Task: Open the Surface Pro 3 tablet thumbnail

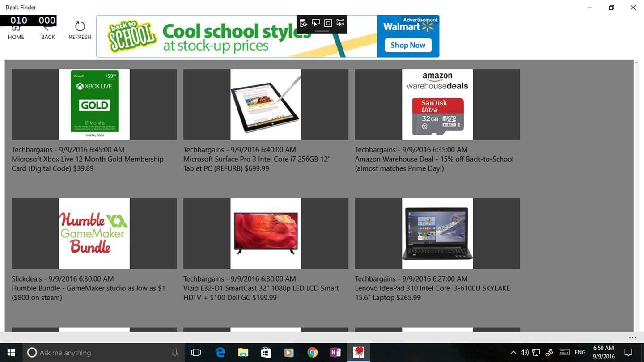Action: pos(266,105)
